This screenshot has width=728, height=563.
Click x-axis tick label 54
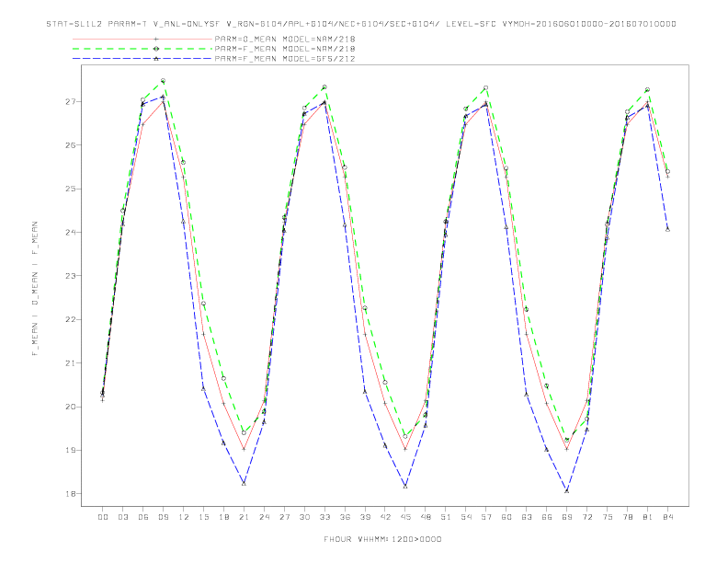point(466,517)
